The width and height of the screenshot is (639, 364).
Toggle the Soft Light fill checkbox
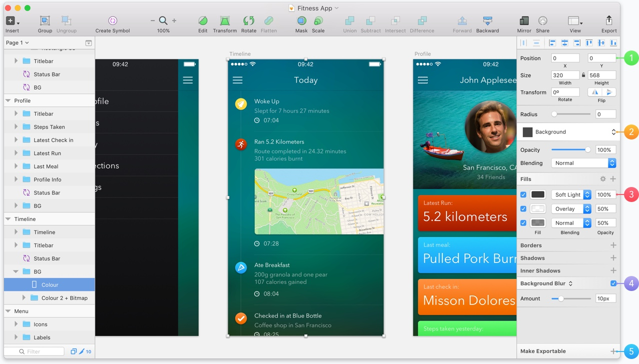click(x=523, y=195)
